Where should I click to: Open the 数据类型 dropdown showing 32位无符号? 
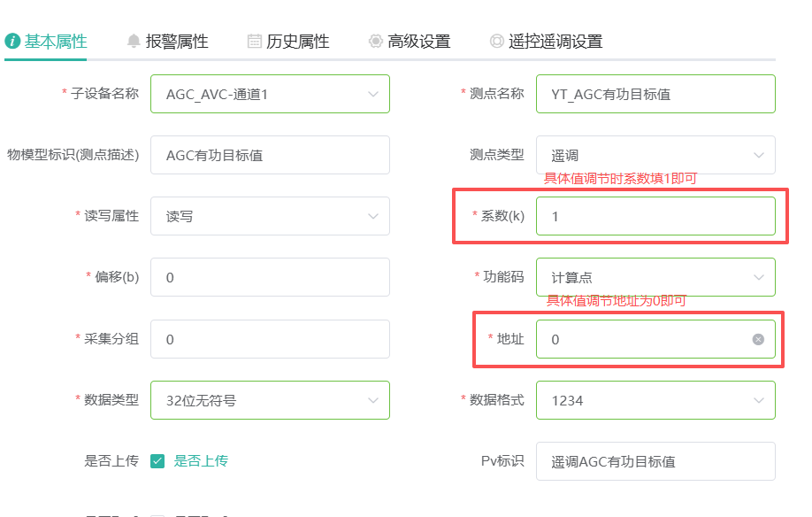point(270,400)
